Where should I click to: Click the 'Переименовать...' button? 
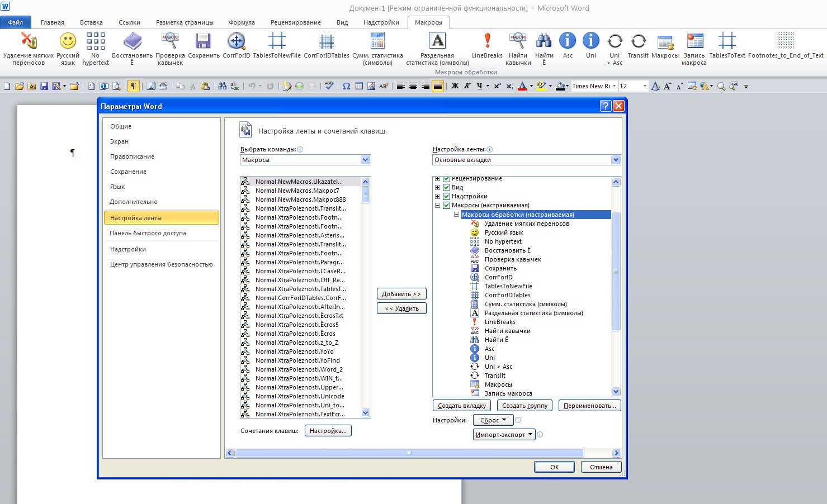(x=590, y=406)
